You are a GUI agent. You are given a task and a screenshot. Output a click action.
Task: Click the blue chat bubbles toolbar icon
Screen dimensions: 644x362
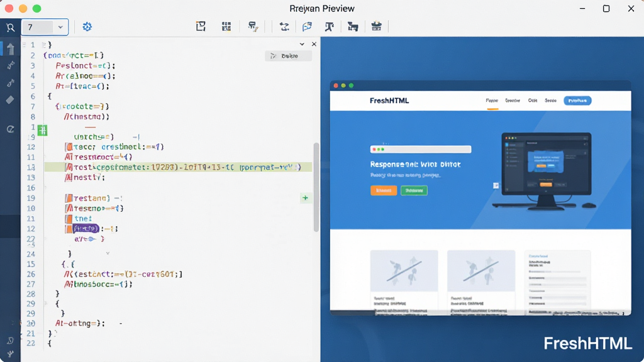307,26
